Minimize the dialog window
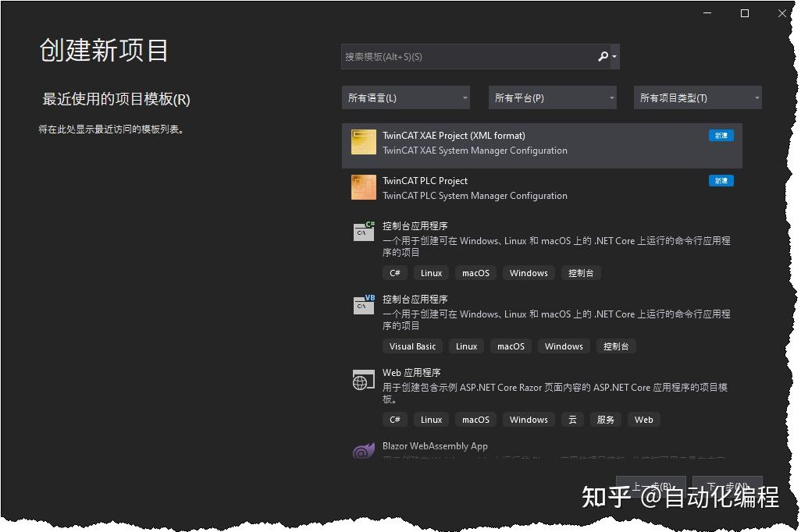801x532 pixels. (707, 13)
